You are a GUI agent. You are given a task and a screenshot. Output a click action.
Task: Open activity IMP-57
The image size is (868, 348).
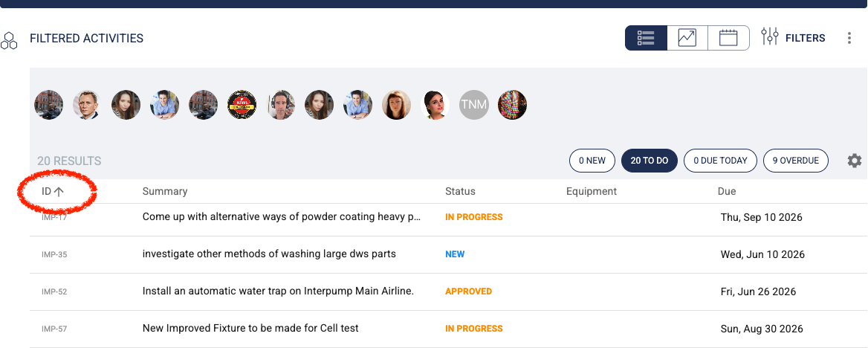click(54, 329)
